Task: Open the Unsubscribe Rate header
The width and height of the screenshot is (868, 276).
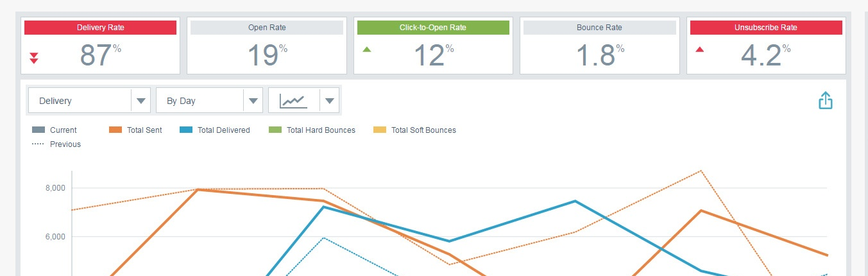Action: [765, 28]
